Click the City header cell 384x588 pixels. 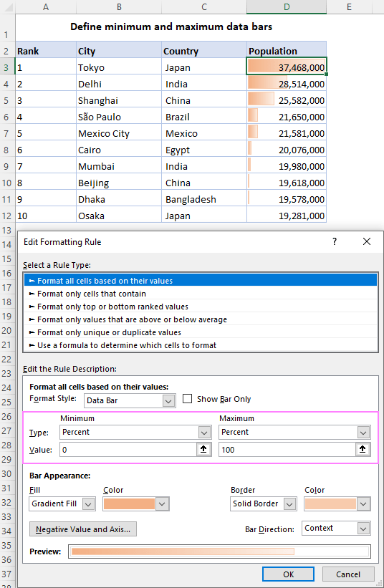click(x=119, y=51)
